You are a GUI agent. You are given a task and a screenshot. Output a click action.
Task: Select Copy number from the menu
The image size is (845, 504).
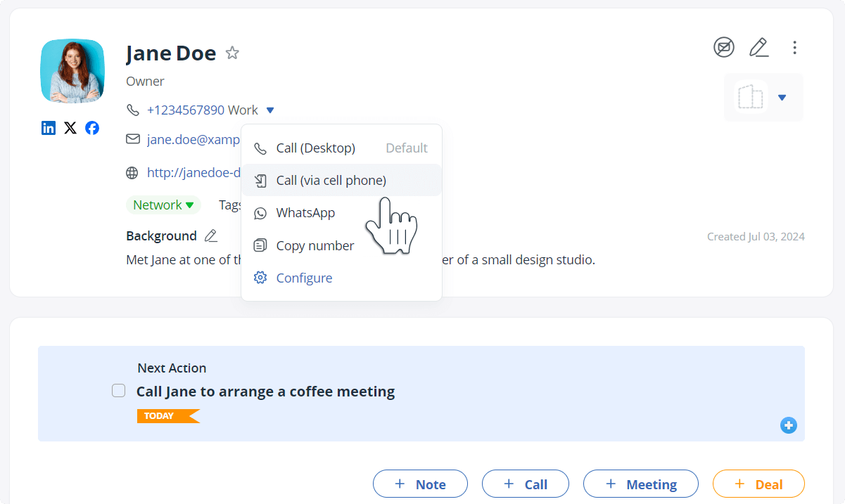point(315,245)
